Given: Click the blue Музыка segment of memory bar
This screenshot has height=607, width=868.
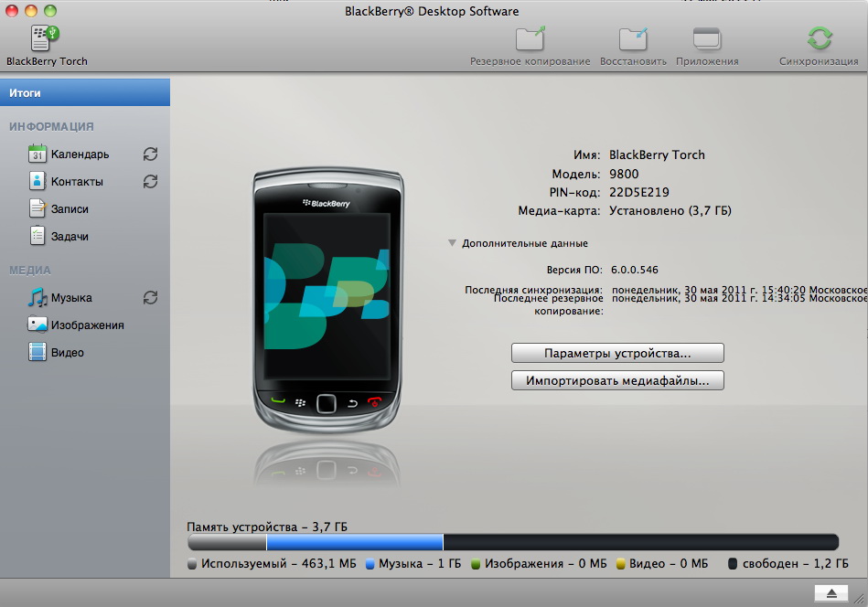Looking at the screenshot, I should tap(355, 542).
